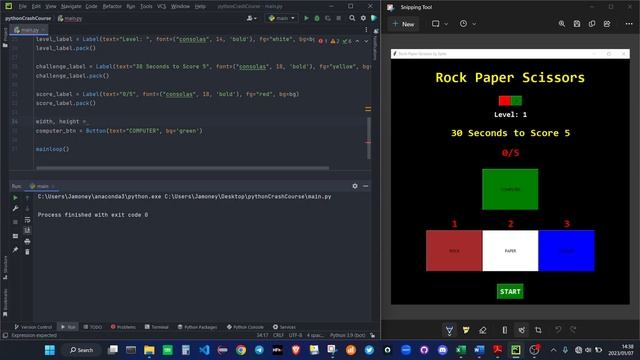Hide the Run panel with the minus icon
The image size is (640, 360).
(365, 186)
